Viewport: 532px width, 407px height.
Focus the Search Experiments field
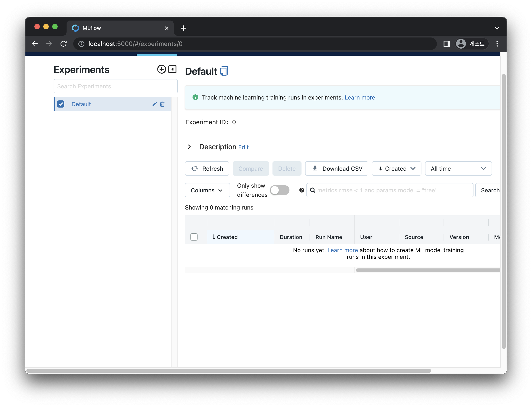116,86
